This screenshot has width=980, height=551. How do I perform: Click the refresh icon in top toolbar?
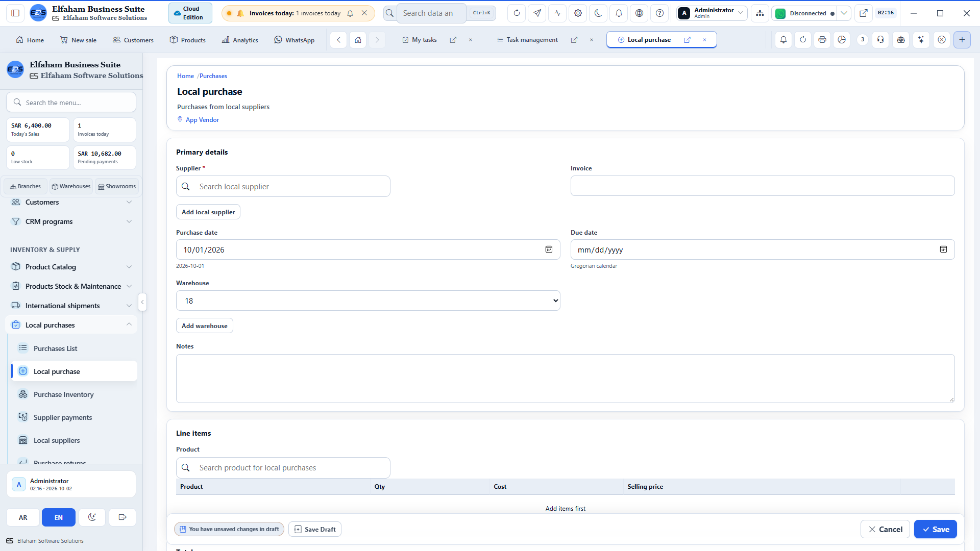[517, 13]
